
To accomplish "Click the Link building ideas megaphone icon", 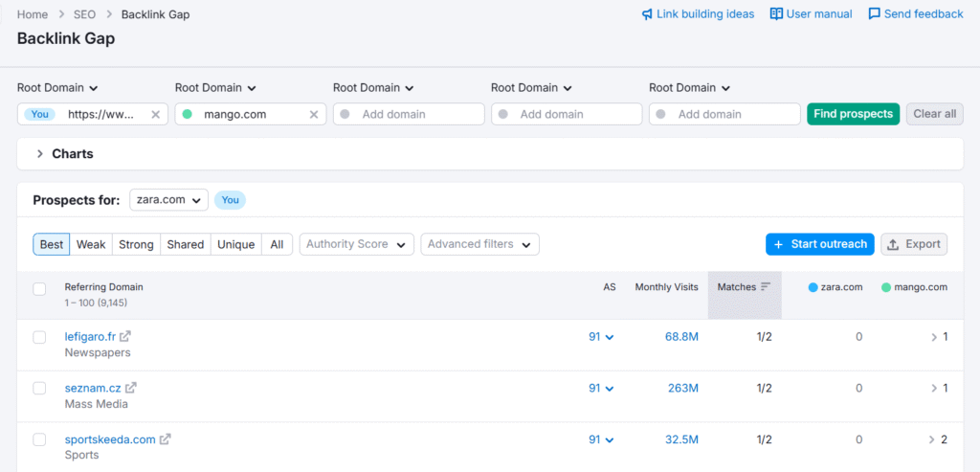I will (647, 13).
